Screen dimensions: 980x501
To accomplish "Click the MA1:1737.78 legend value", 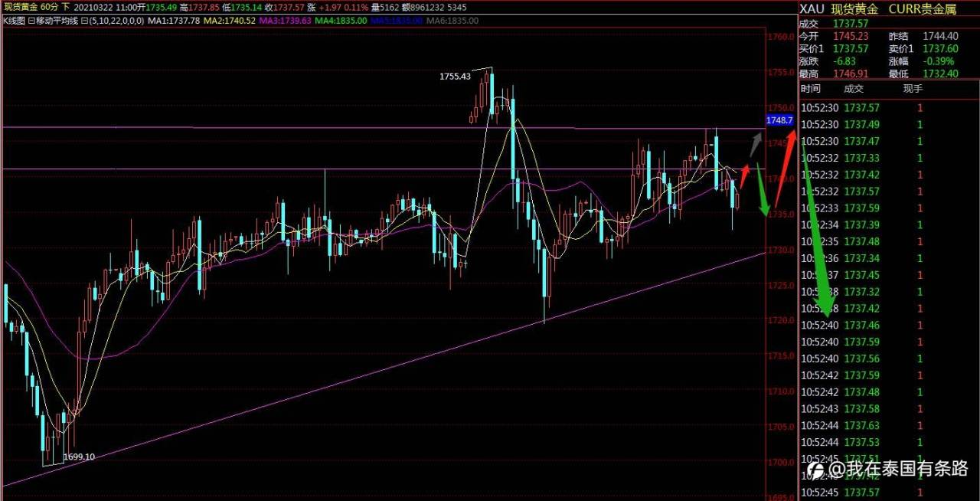I will pyautogui.click(x=174, y=20).
